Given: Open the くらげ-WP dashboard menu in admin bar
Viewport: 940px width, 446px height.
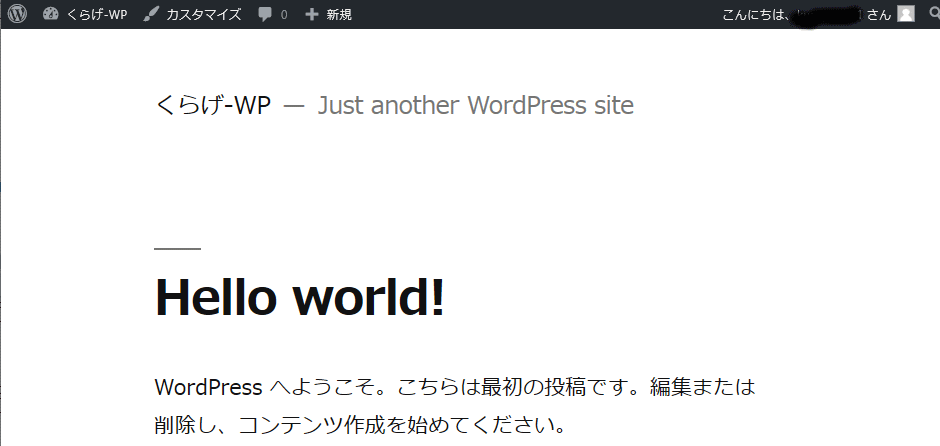Looking at the screenshot, I should (x=85, y=14).
